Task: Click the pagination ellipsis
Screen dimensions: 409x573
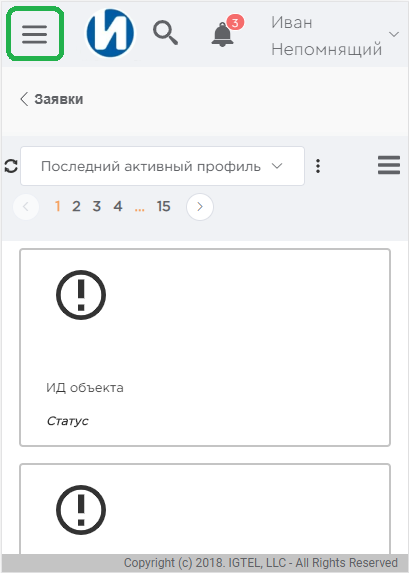Action: point(139,209)
